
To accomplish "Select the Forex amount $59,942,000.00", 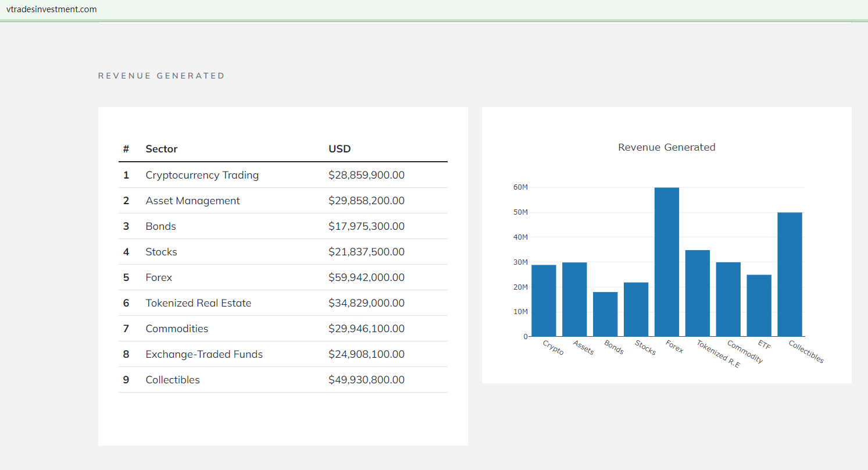I will coord(366,277).
